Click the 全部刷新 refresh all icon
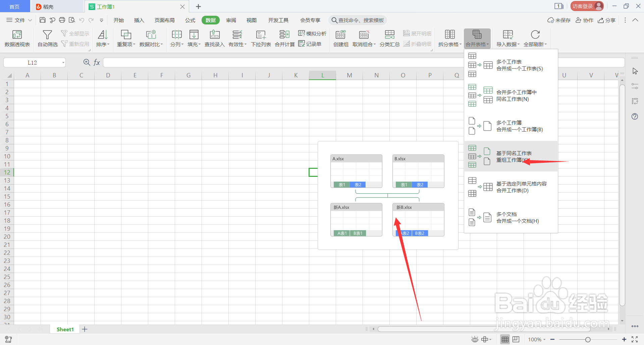This screenshot has height=345, width=644. tap(535, 34)
